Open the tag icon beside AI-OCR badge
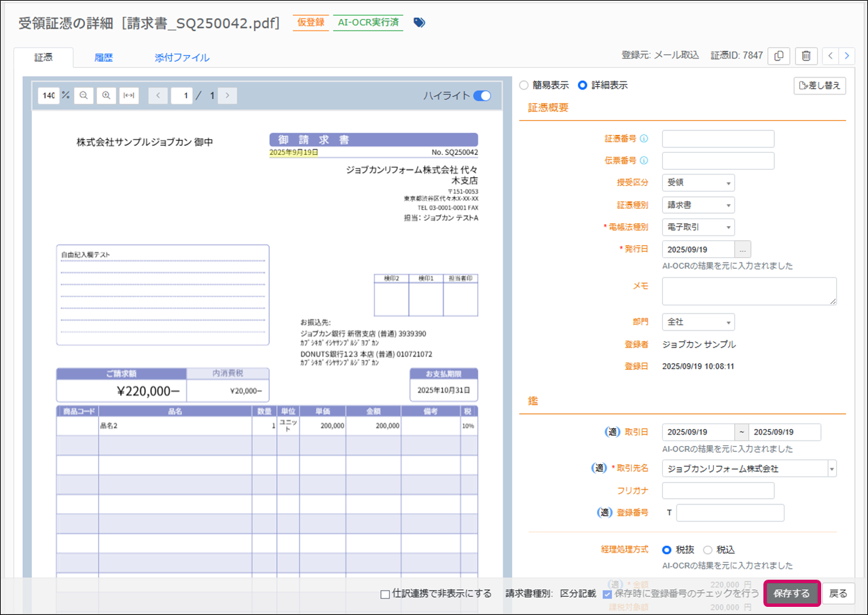 tap(419, 22)
